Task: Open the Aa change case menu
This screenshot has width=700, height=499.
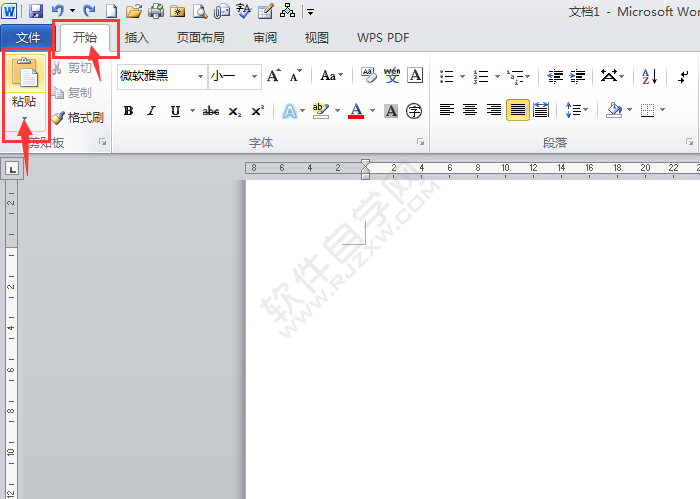Action: point(332,76)
